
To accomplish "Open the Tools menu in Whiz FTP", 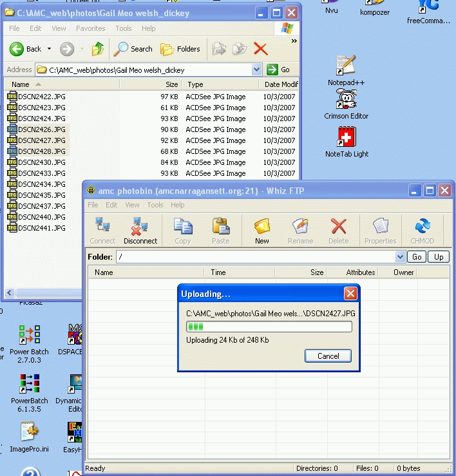I will [x=155, y=205].
